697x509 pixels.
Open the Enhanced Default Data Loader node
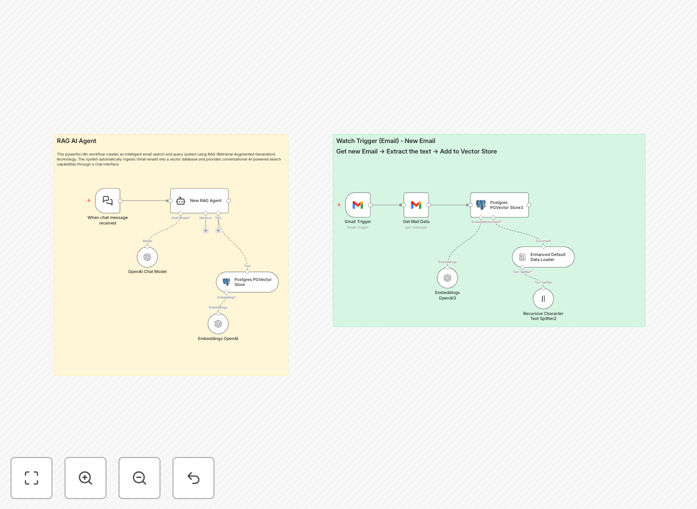tap(543, 257)
